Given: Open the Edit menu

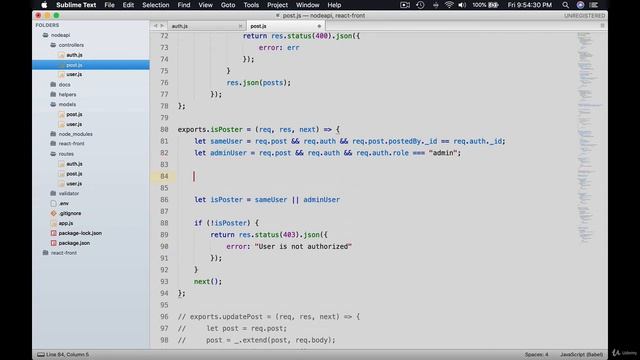Looking at the screenshot, I should (128, 5).
